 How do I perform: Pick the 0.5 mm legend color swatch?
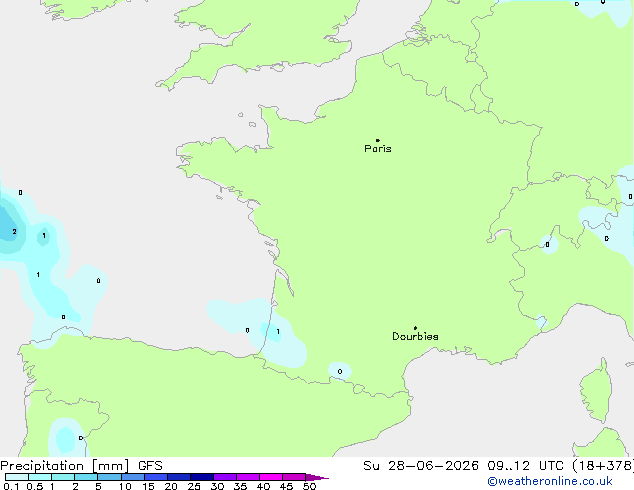(40, 477)
